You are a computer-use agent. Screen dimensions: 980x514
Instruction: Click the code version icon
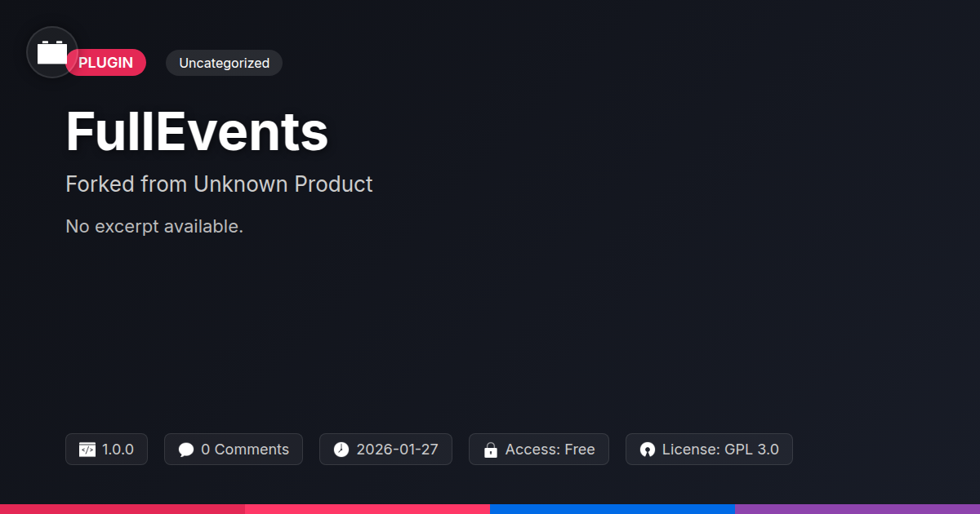click(x=87, y=450)
